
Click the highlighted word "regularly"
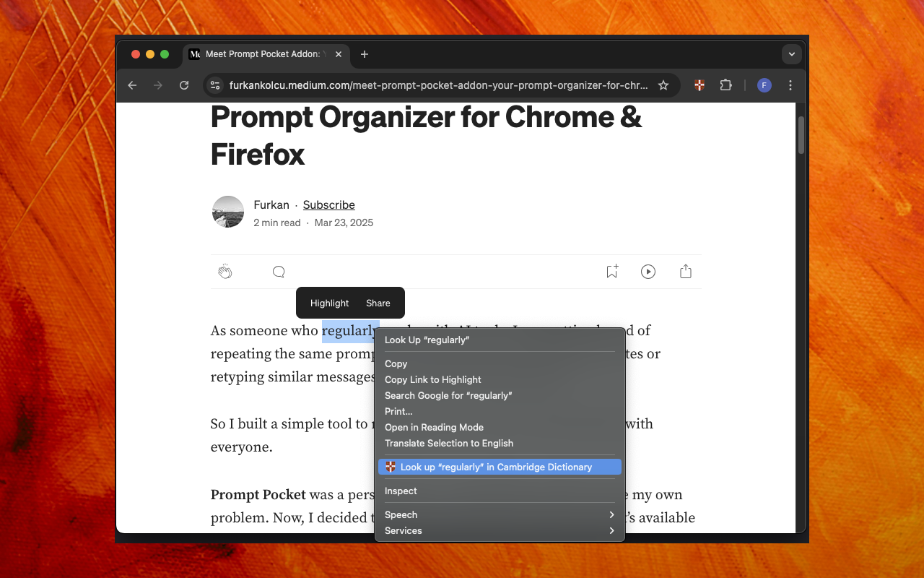tap(350, 331)
